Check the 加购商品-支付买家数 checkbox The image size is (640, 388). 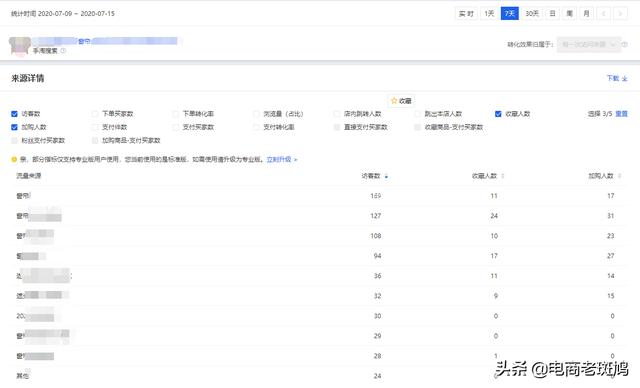[x=95, y=140]
